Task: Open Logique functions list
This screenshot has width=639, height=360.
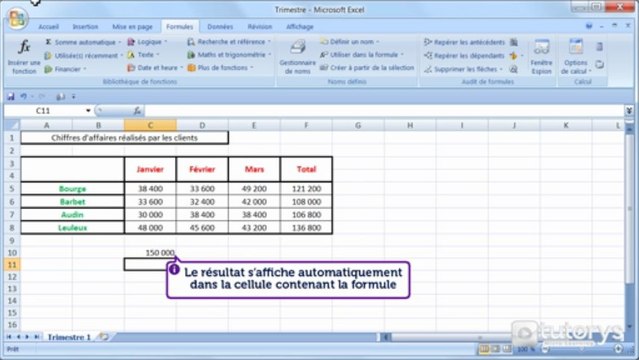Action: coord(147,42)
